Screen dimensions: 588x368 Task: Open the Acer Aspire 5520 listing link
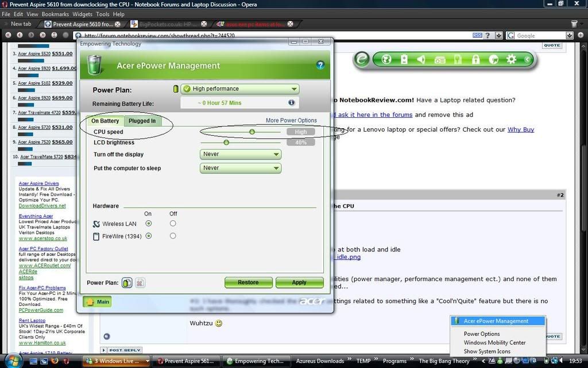pyautogui.click(x=34, y=53)
